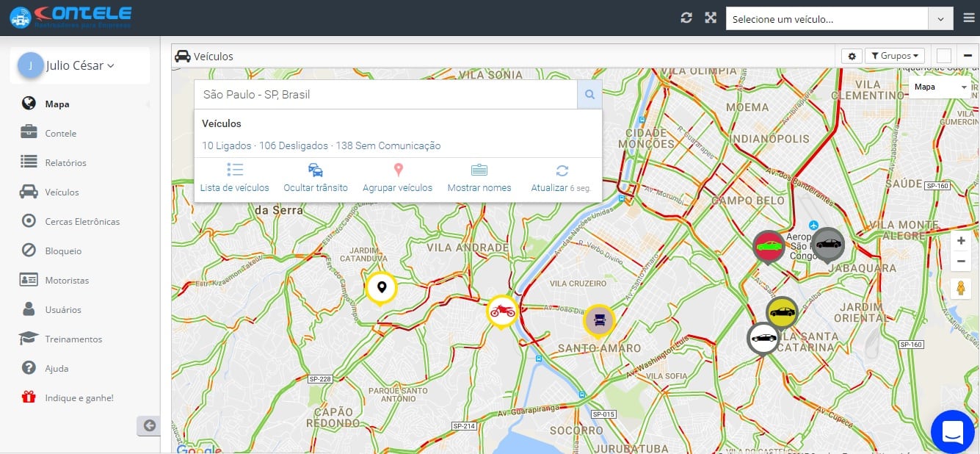Open Relatórios in the sidebar
Screen dimensions: 980x454
point(65,162)
